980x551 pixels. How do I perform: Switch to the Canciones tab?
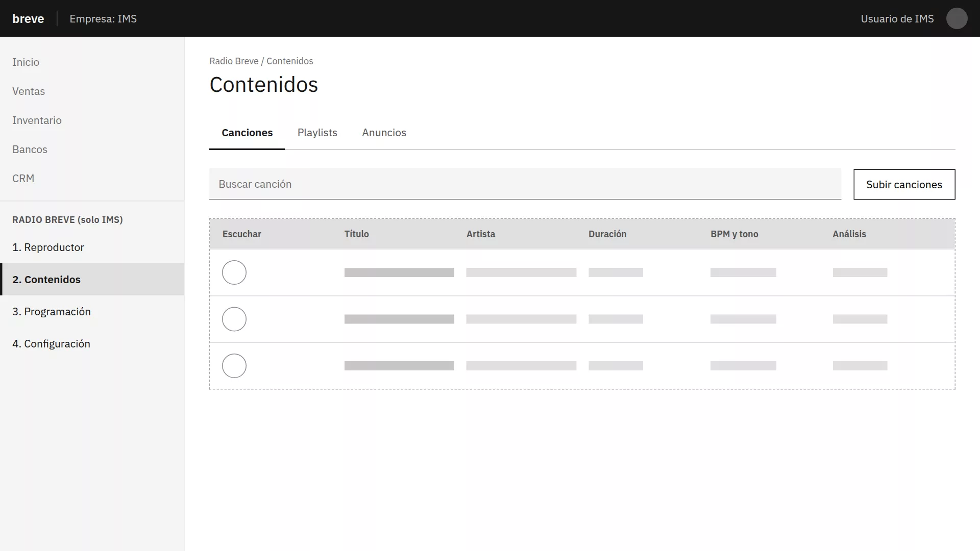[x=247, y=133]
